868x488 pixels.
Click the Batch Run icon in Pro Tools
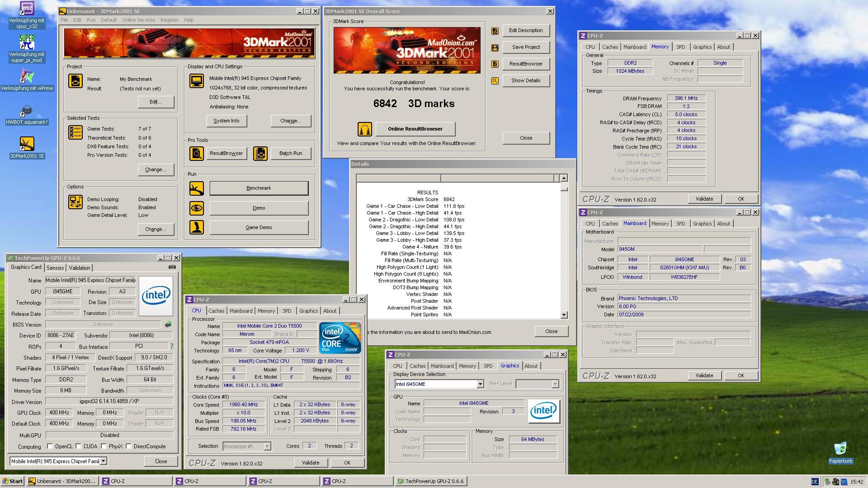260,154
